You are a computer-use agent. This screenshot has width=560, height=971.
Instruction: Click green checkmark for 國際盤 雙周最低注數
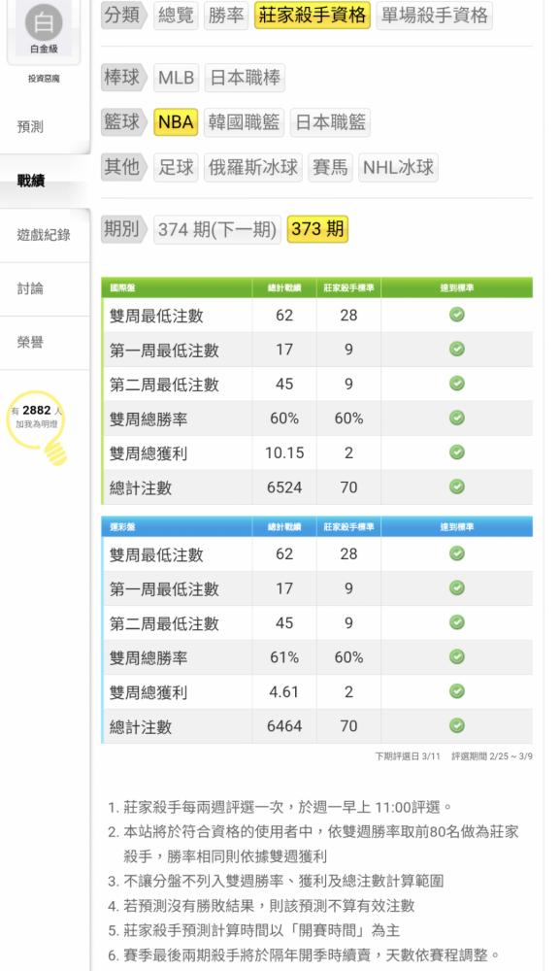coord(457,315)
